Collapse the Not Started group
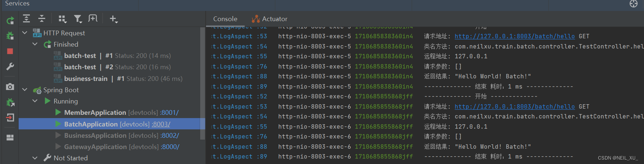This screenshot has width=644, height=164. pyautogui.click(x=35, y=158)
